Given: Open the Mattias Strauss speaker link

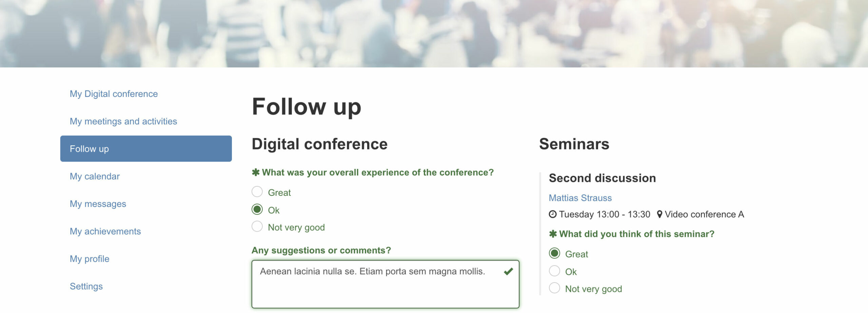Looking at the screenshot, I should (580, 198).
